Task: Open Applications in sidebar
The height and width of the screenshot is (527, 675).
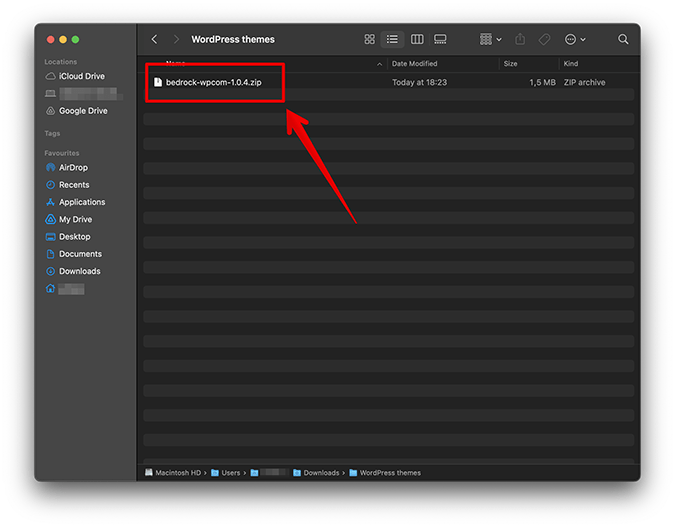Action: click(75, 202)
